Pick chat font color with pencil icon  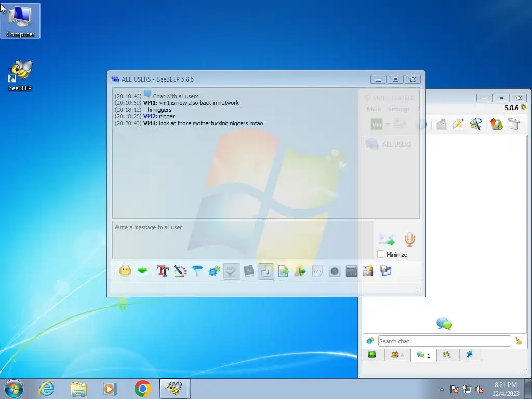point(180,271)
